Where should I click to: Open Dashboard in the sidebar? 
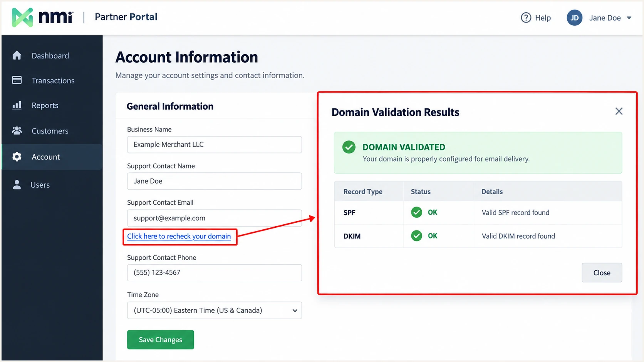(x=52, y=56)
